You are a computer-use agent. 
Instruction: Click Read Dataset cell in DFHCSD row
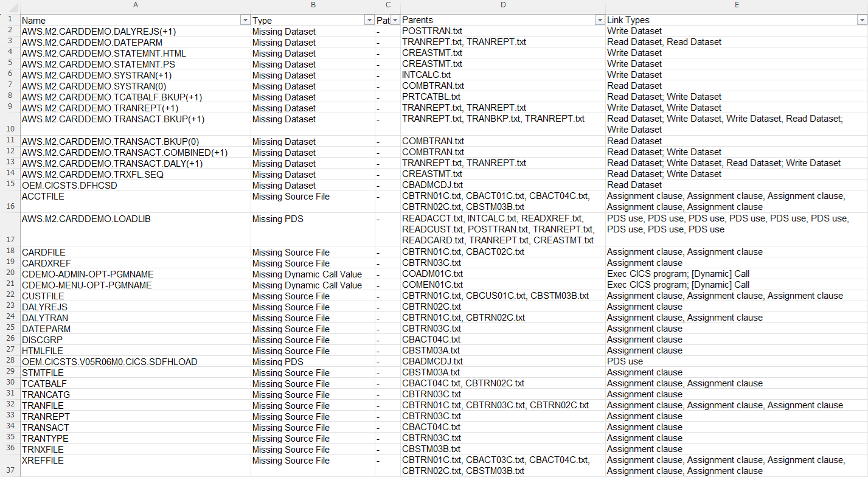click(737, 185)
